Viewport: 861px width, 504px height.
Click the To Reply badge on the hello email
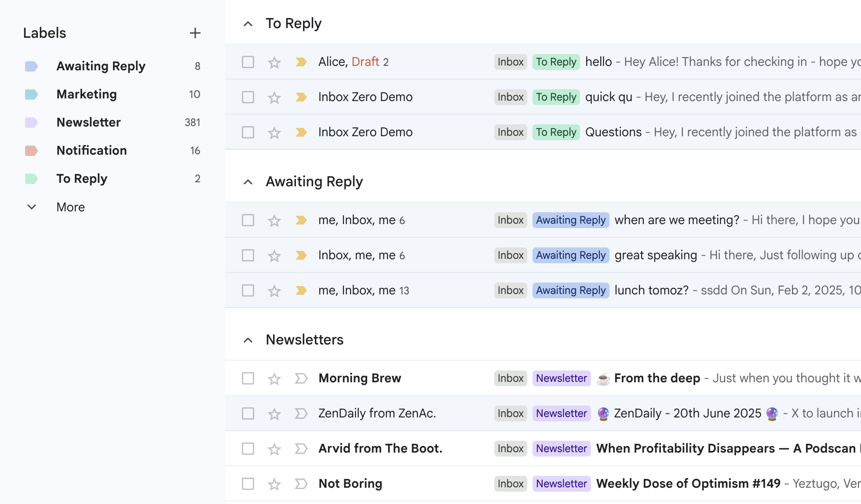(556, 62)
